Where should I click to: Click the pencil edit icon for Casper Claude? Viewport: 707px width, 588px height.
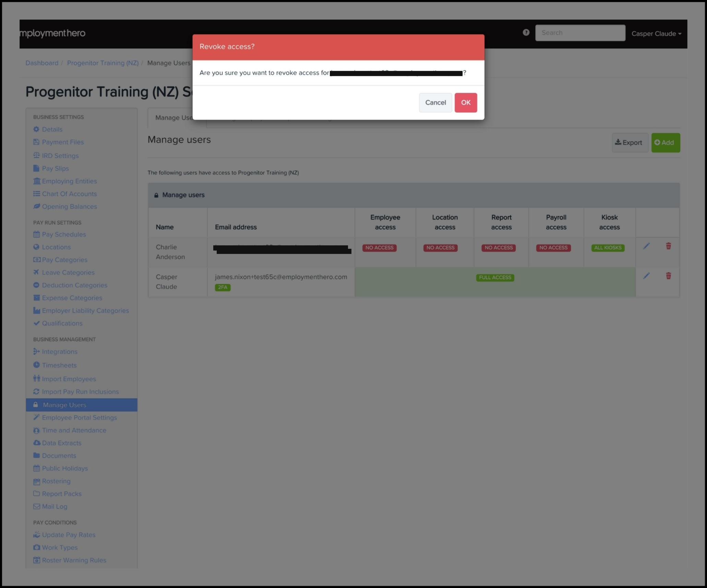pos(646,276)
